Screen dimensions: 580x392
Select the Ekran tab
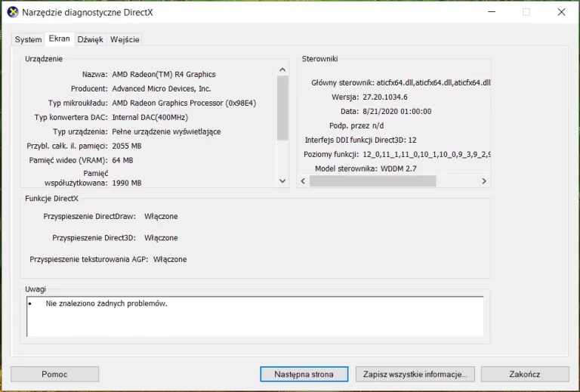tap(59, 39)
